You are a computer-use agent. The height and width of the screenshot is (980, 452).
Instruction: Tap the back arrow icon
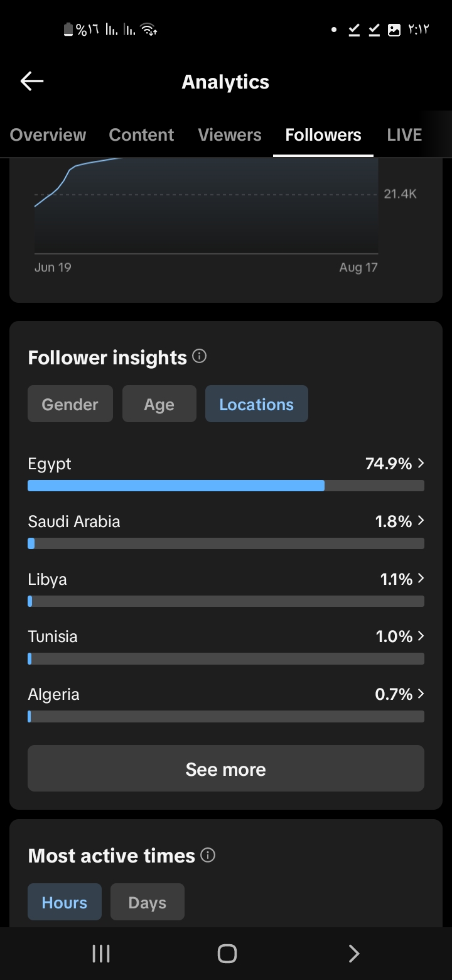32,81
